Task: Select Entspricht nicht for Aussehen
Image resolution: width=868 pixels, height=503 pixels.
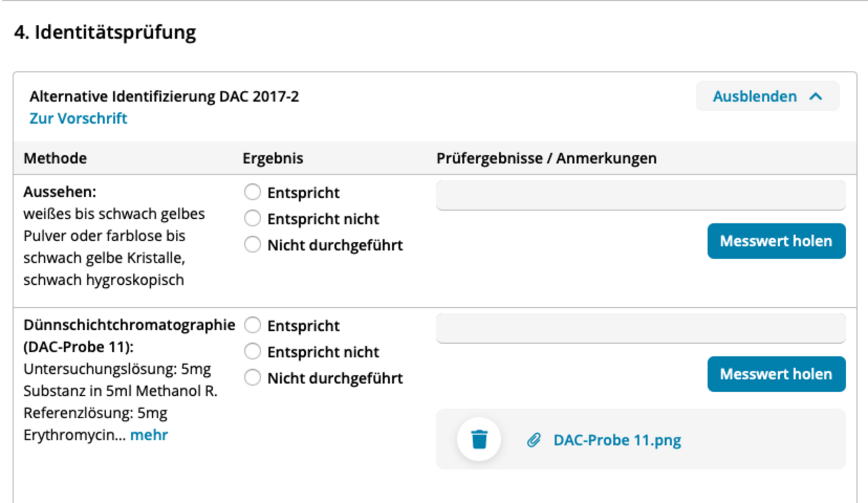Action: 252,218
